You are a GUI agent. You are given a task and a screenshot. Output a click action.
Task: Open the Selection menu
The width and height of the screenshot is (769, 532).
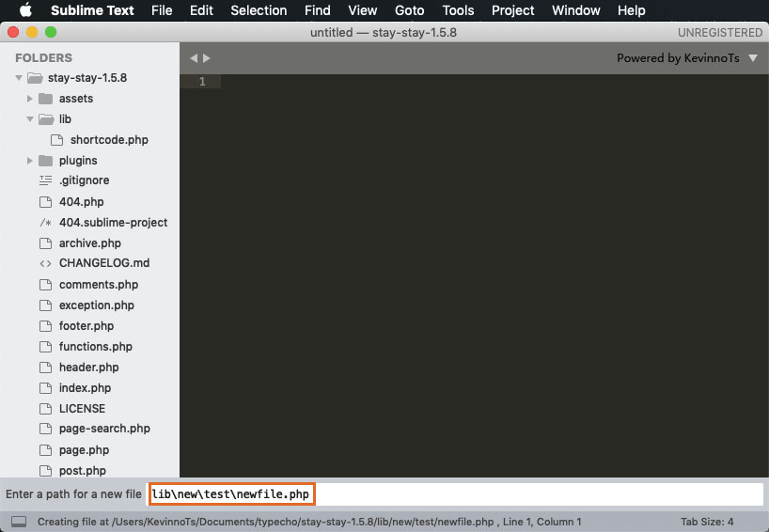259,10
